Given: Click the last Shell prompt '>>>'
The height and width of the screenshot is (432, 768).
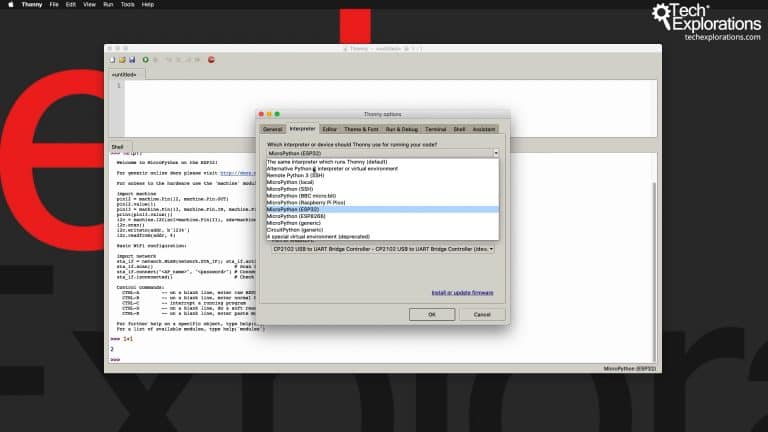Looking at the screenshot, I should click(x=115, y=360).
